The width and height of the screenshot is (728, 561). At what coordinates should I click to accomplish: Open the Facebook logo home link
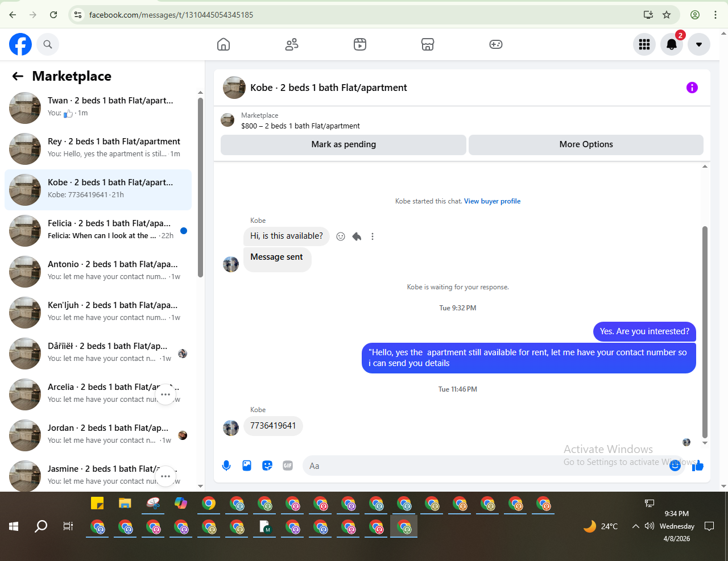point(20,44)
